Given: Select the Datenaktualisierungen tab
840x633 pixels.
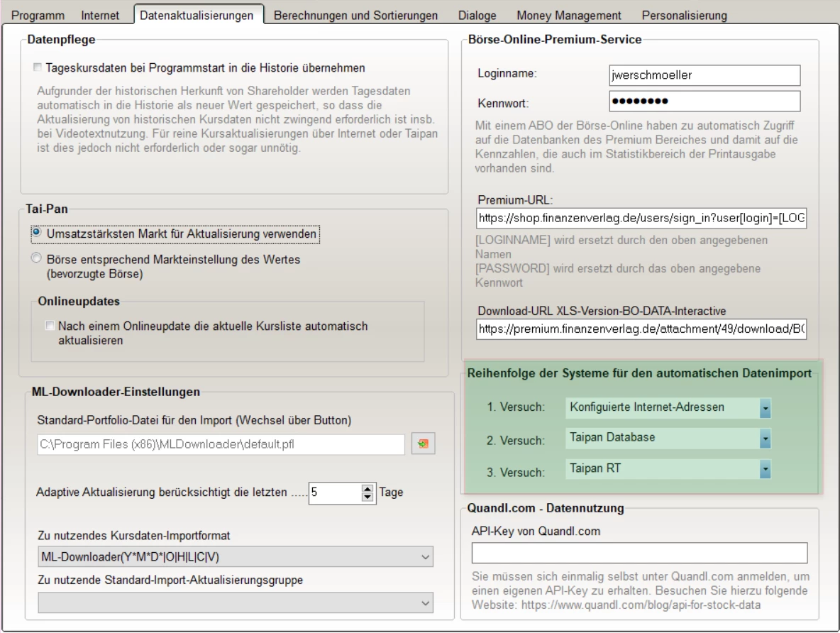Looking at the screenshot, I should [197, 15].
